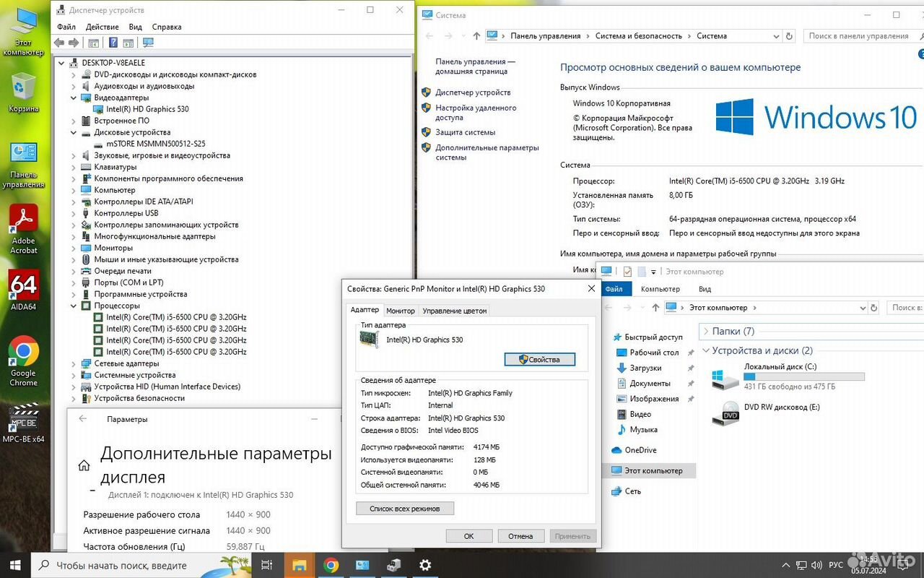The height and width of the screenshot is (578, 924).
Task: Click the Back arrow in Device Manager toolbar
Action: pyautogui.click(x=59, y=43)
